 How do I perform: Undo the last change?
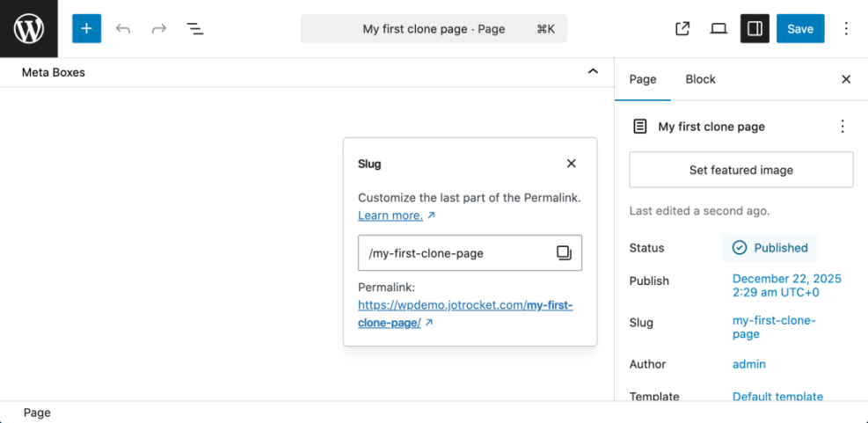(123, 29)
